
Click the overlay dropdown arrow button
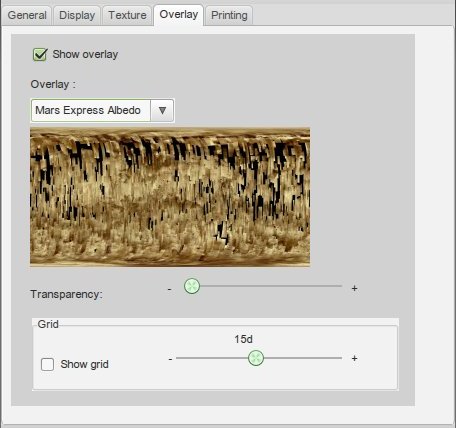(162, 110)
